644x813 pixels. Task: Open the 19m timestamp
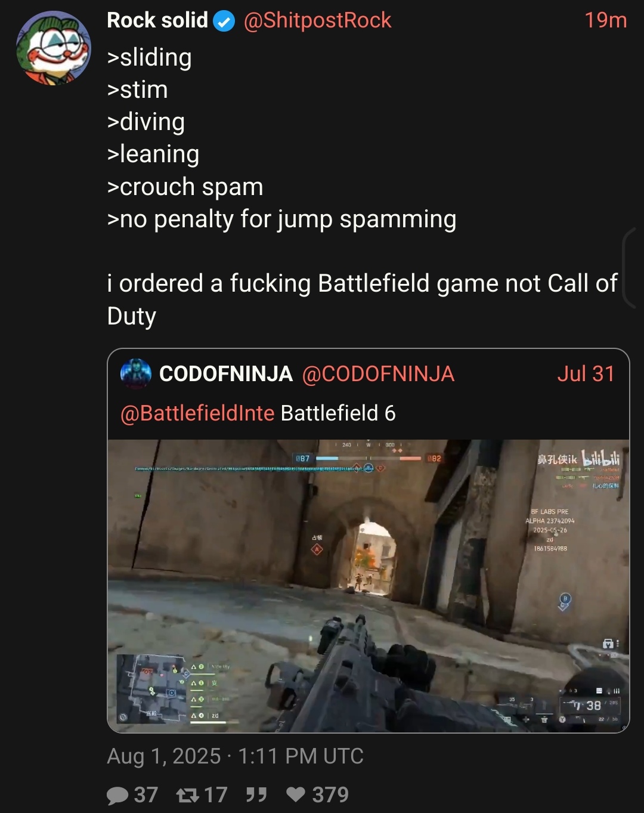[605, 20]
